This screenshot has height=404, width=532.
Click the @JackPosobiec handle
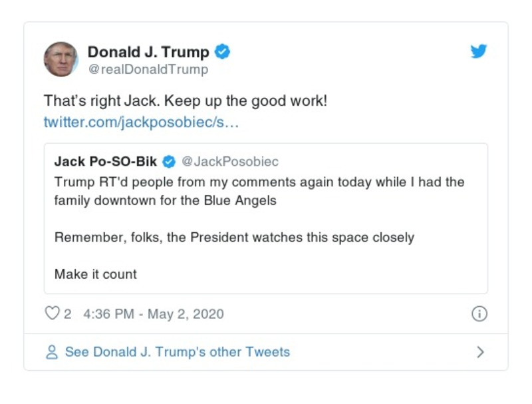tap(232, 160)
